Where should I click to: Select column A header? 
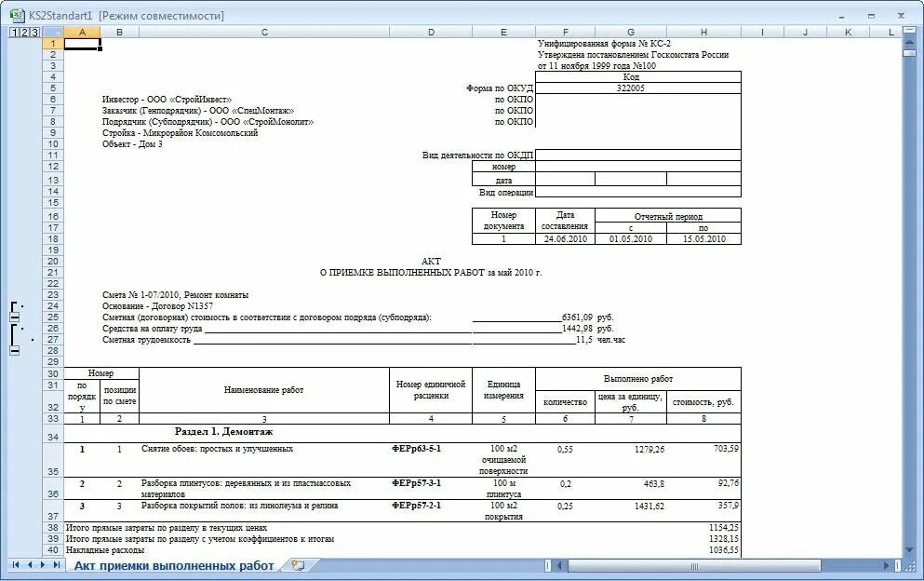[82, 33]
